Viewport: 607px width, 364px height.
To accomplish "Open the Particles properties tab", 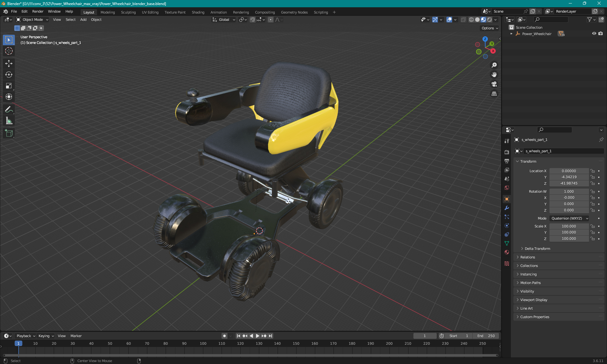I will click(507, 217).
